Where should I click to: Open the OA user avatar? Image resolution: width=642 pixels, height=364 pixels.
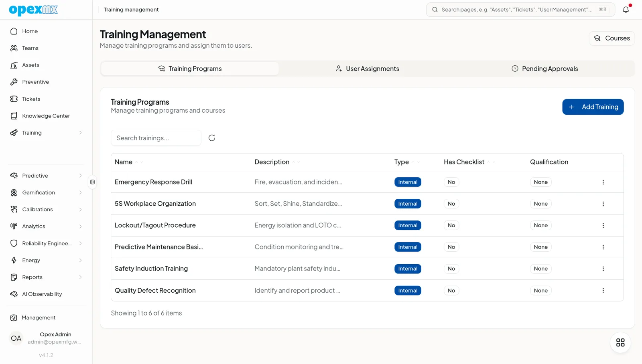tap(16, 338)
